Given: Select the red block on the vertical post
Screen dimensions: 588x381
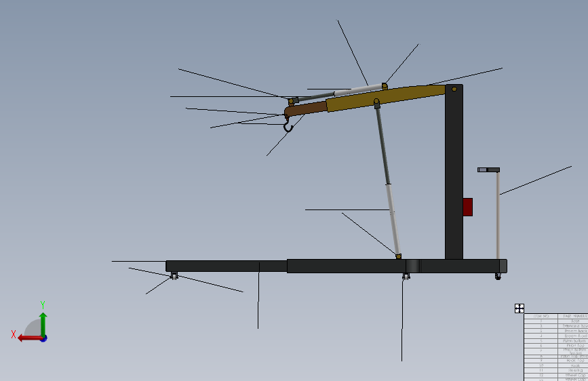Looking at the screenshot, I should [x=468, y=207].
